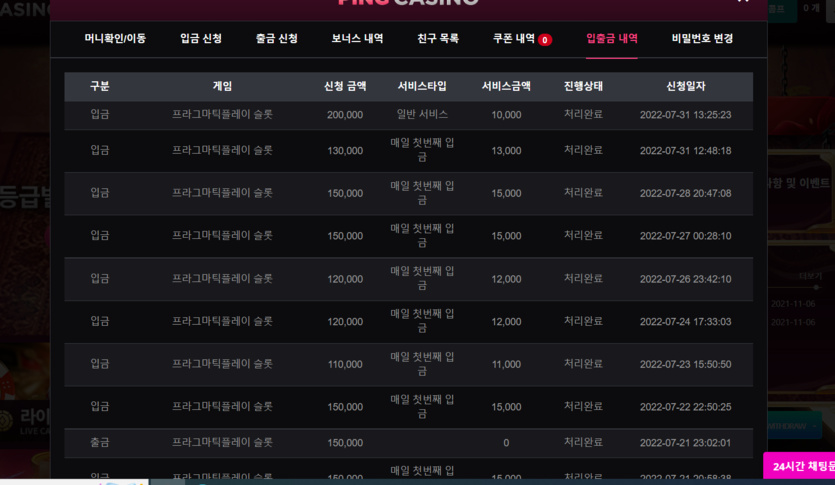
Task: Select the 출금 type cell
Action: (100, 442)
